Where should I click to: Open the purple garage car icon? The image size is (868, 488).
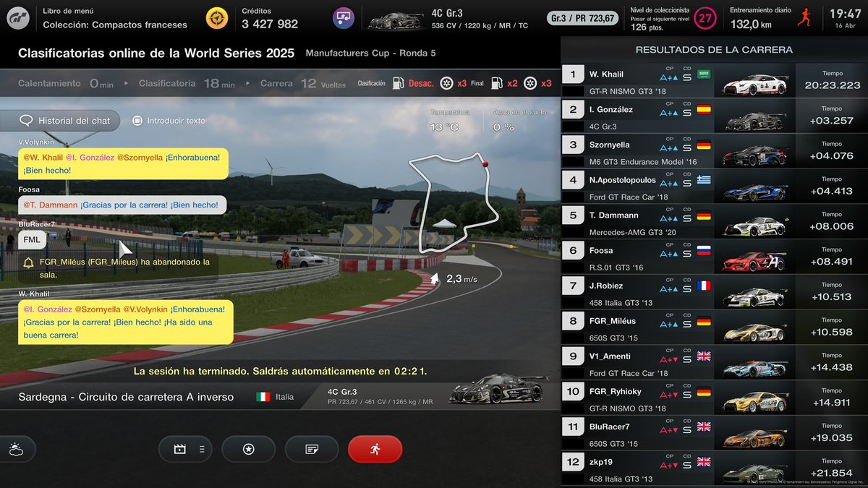[344, 18]
